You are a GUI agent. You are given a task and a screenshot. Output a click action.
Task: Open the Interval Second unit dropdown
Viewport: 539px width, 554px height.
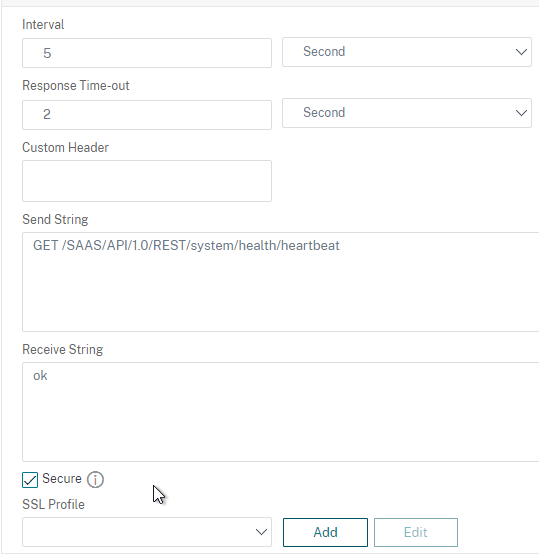pos(407,52)
